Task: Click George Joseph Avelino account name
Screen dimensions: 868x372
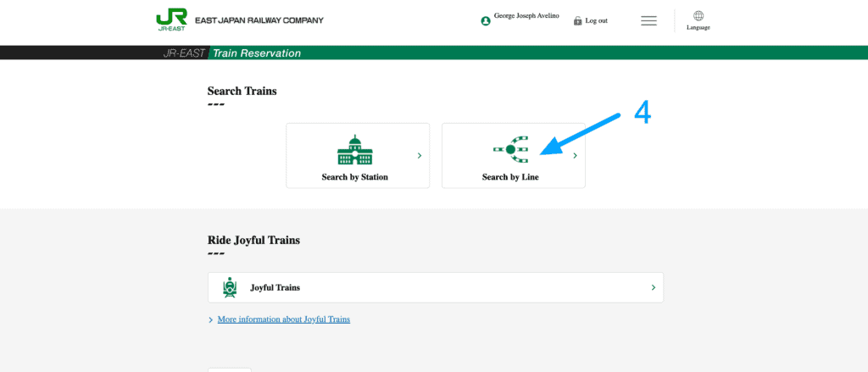Action: click(x=526, y=16)
